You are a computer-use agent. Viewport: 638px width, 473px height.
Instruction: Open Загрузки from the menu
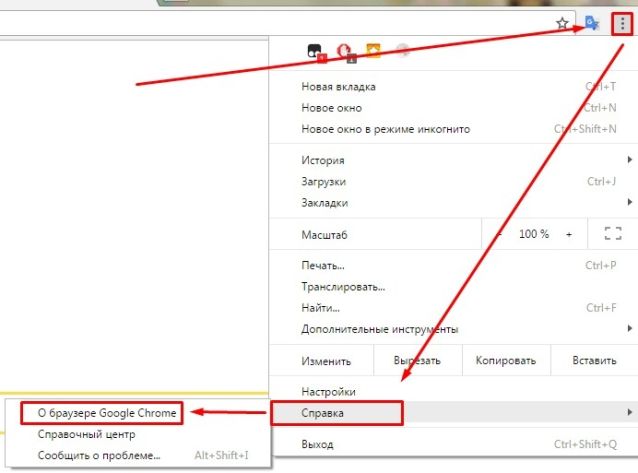453,181
